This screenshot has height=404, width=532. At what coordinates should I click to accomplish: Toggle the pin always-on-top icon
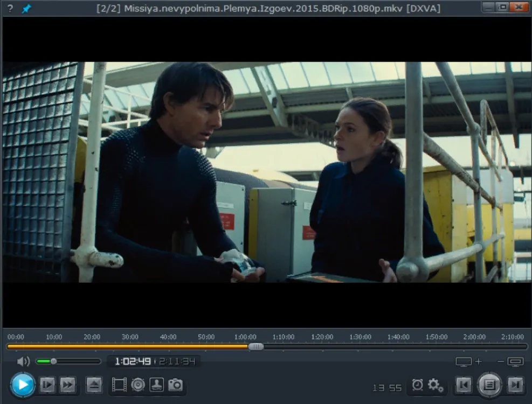coord(26,9)
